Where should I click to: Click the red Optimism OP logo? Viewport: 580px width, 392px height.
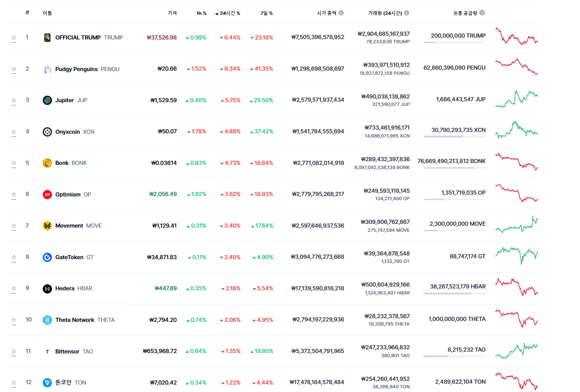tap(47, 195)
